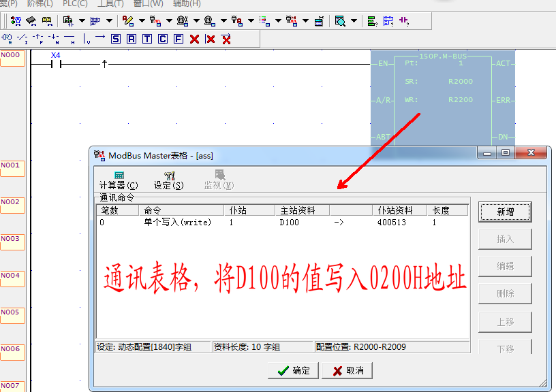Screen dimensions: 556x392
Task: Click the X4 contact on rung N000
Action: tap(56, 65)
